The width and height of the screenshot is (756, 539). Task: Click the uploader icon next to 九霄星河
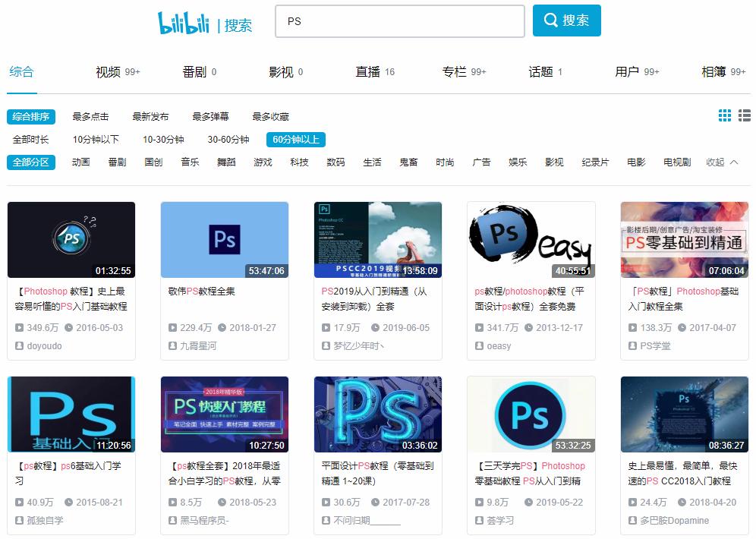coord(172,346)
